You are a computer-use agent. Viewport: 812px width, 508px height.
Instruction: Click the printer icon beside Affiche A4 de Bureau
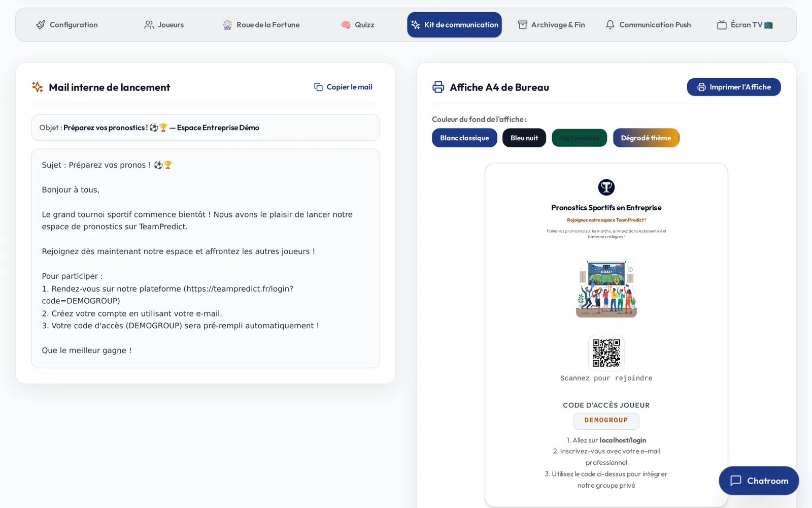click(x=438, y=87)
